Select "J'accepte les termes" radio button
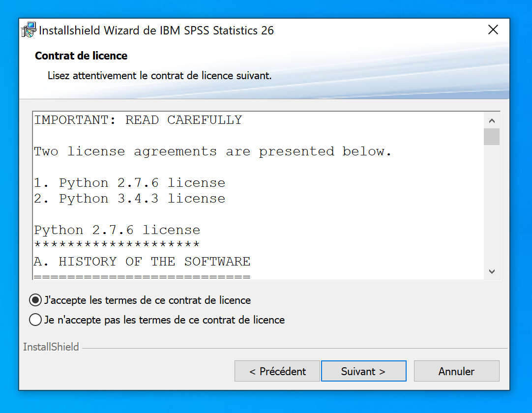Screen dimensions: 532x413 tap(35, 300)
